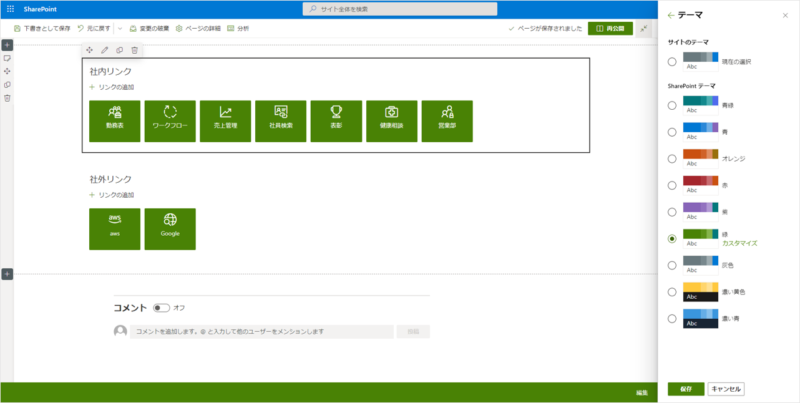This screenshot has height=403, width=800.
Task: Click the edit pencil icon on web part toolbar
Action: (x=105, y=49)
